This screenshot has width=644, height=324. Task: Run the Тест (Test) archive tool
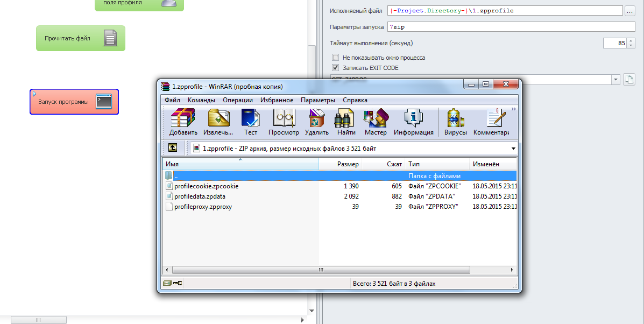pos(251,122)
